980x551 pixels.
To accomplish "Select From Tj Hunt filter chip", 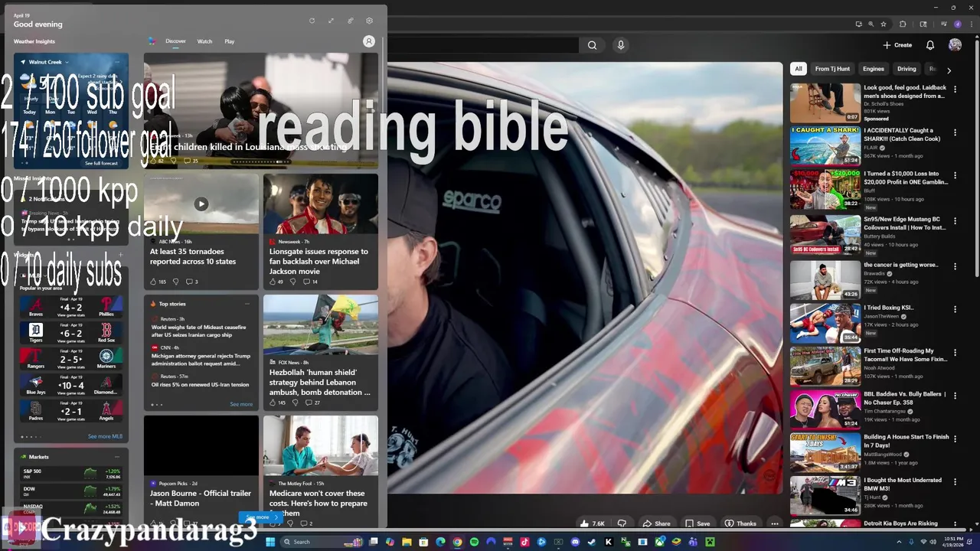I will coord(832,69).
